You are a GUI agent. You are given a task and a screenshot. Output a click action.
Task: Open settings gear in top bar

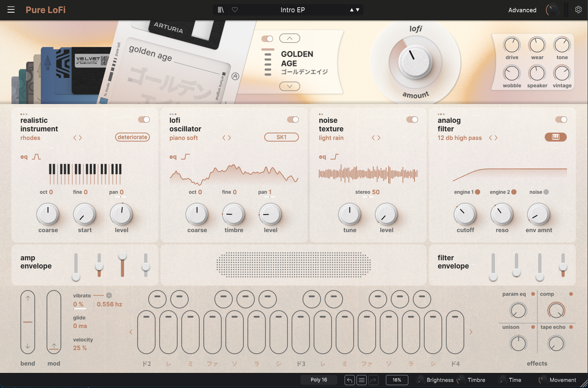(x=579, y=10)
